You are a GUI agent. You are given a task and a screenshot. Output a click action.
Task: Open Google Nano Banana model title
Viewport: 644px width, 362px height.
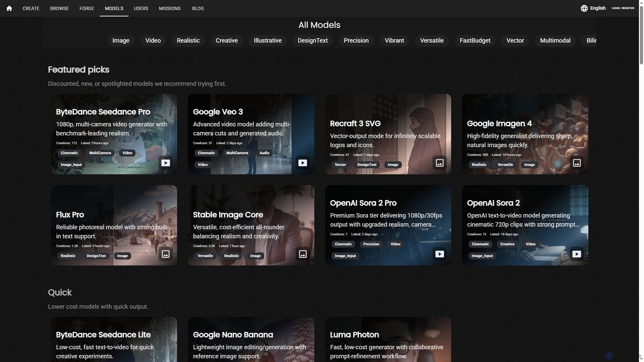pyautogui.click(x=233, y=335)
